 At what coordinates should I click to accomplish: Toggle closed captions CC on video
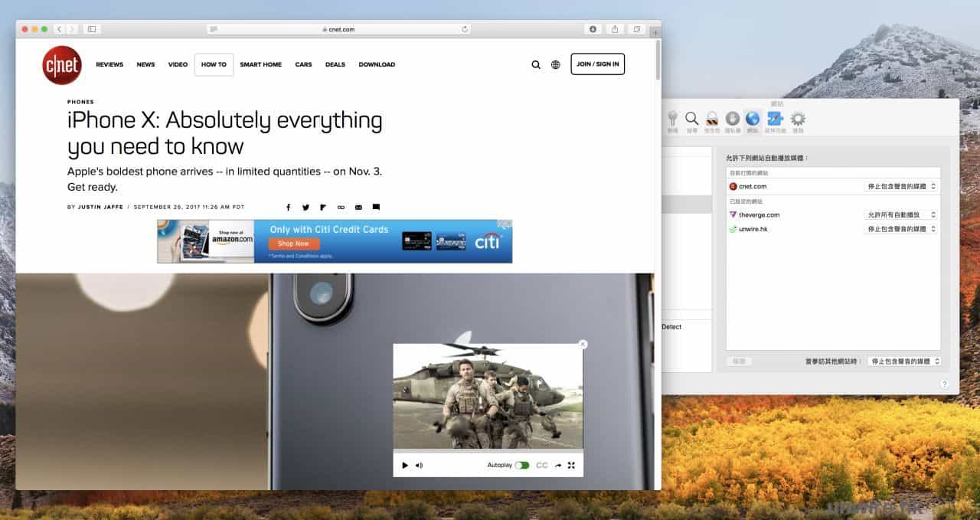point(542,465)
